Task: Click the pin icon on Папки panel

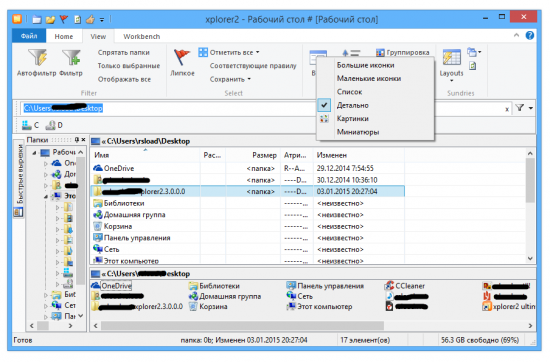Action: tap(77, 140)
